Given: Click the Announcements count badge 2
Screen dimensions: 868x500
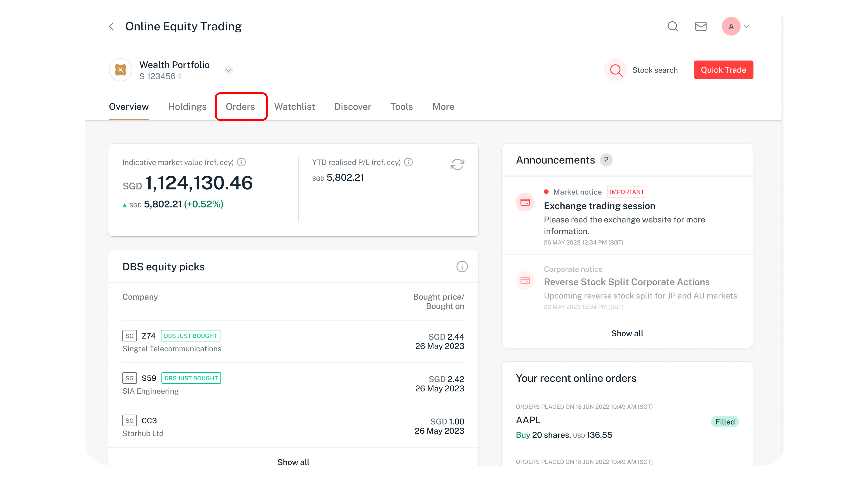Looking at the screenshot, I should coord(606,160).
